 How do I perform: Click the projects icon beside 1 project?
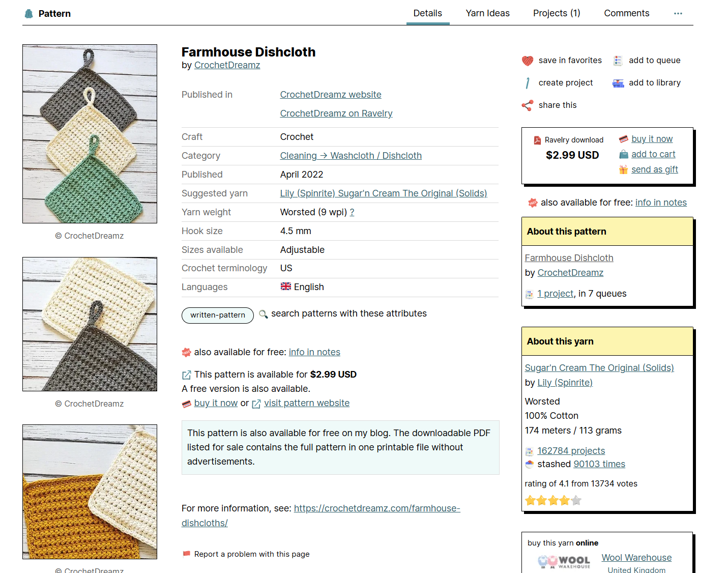(x=530, y=294)
